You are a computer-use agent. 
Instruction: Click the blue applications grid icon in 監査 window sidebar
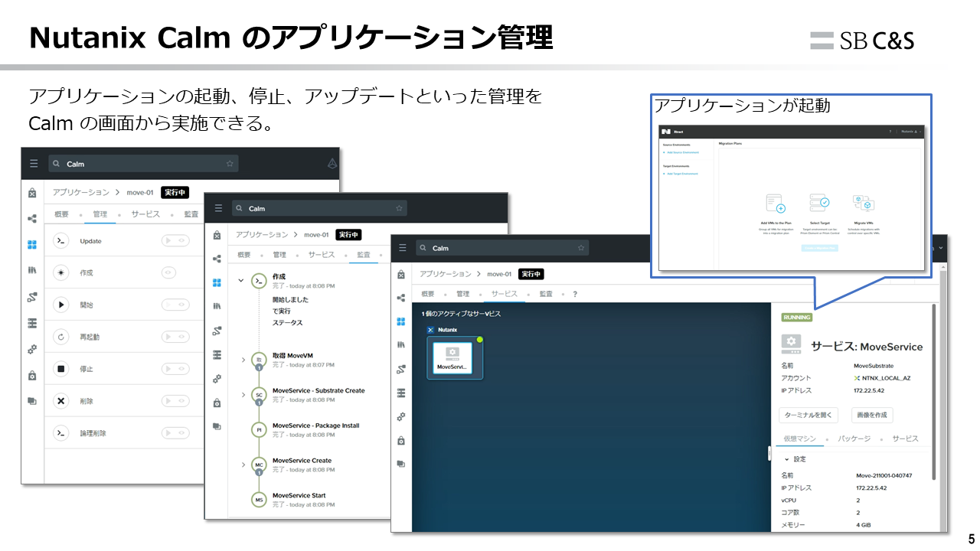[217, 282]
